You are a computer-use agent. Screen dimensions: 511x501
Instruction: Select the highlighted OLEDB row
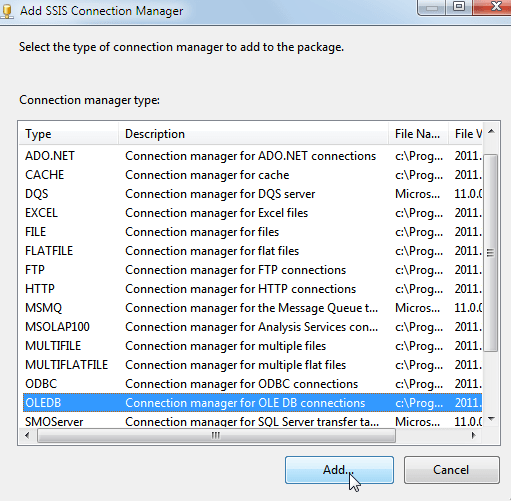click(x=252, y=403)
